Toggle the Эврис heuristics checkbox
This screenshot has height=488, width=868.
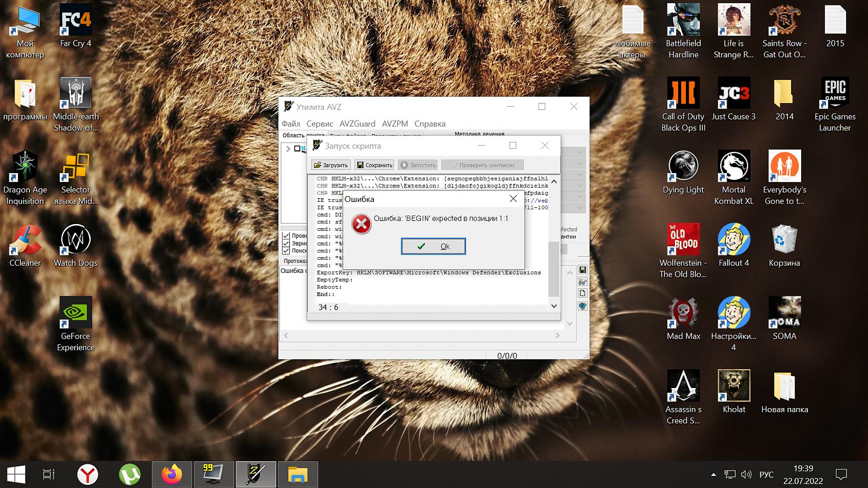point(286,243)
